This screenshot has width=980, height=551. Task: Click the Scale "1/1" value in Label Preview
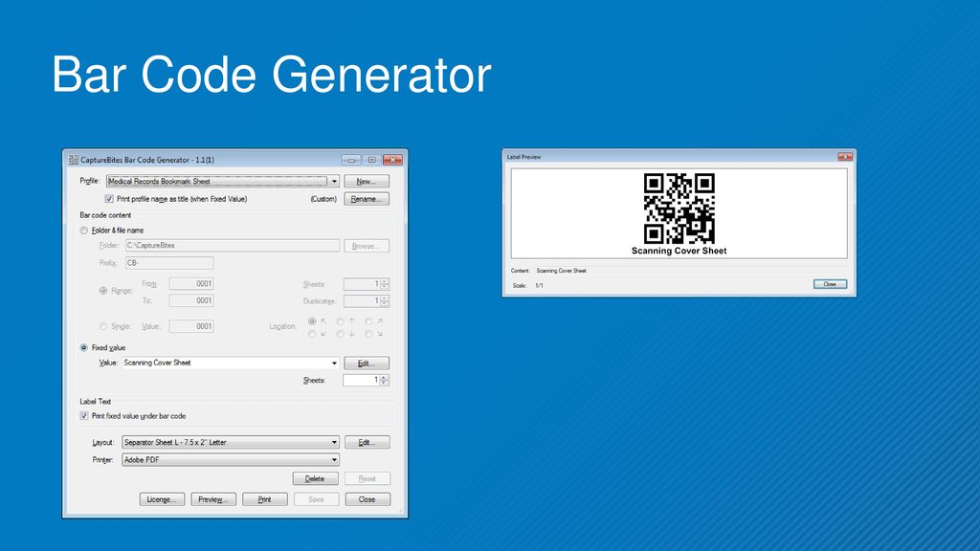click(x=540, y=285)
